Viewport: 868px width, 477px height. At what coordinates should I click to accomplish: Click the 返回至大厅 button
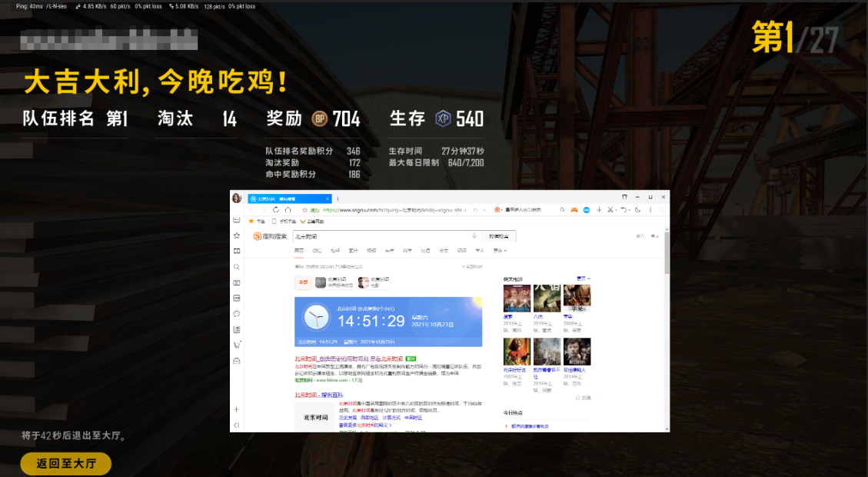[66, 464]
